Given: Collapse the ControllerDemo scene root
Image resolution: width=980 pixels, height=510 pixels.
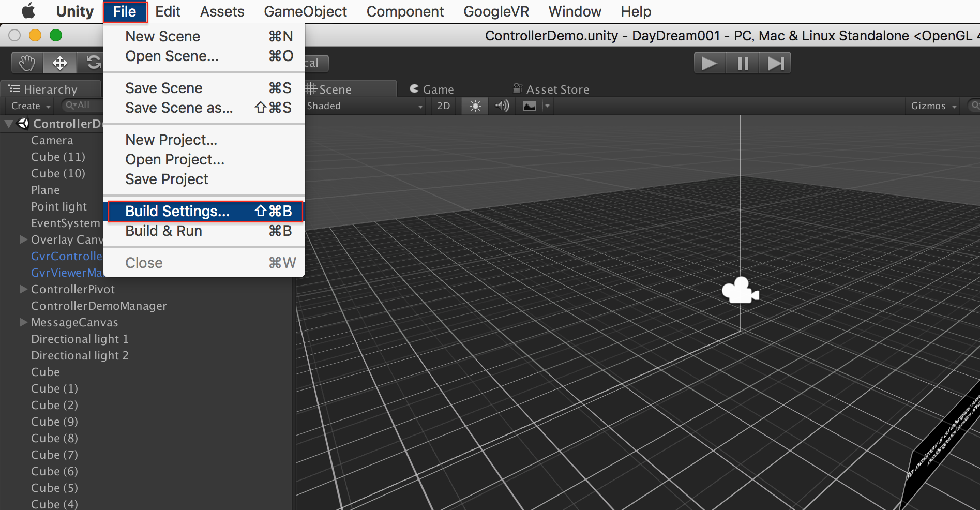Looking at the screenshot, I should [x=9, y=124].
